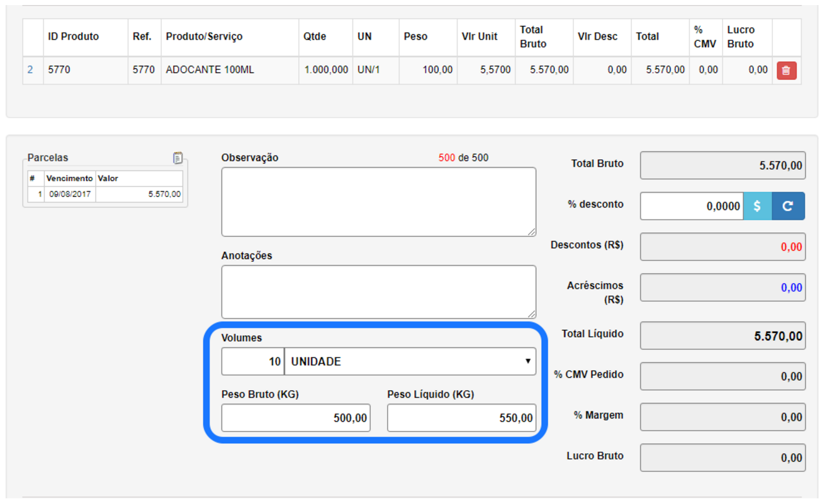Click the Descontos (R$) value field
Screen dimensions: 827x504
point(723,247)
